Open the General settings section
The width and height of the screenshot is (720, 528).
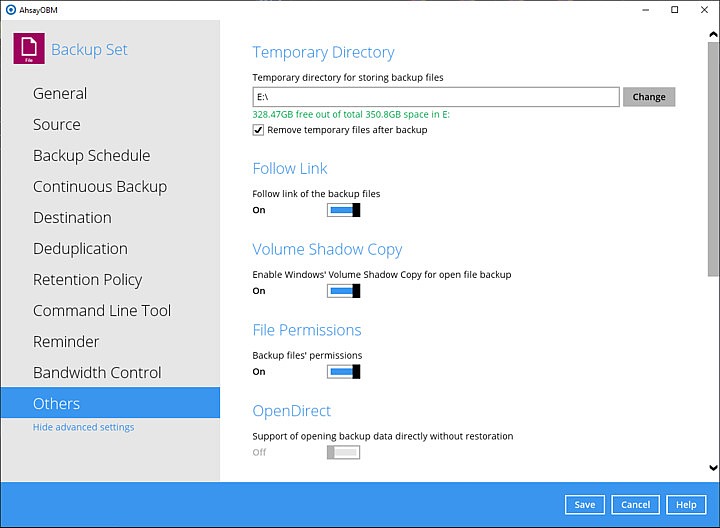(x=60, y=94)
